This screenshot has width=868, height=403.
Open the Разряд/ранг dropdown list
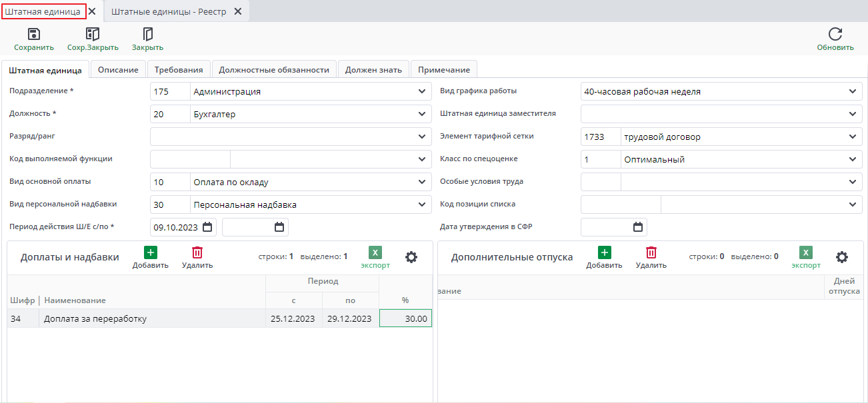(x=422, y=137)
